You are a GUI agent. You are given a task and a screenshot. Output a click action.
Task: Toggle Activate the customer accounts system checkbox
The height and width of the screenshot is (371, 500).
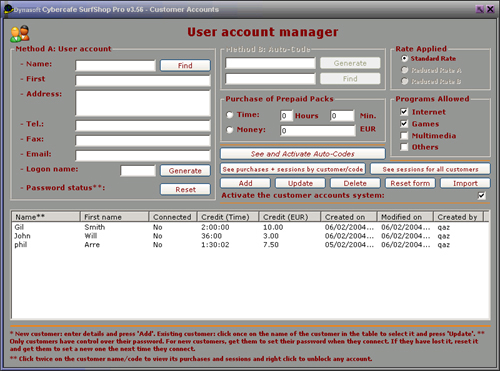point(482,195)
